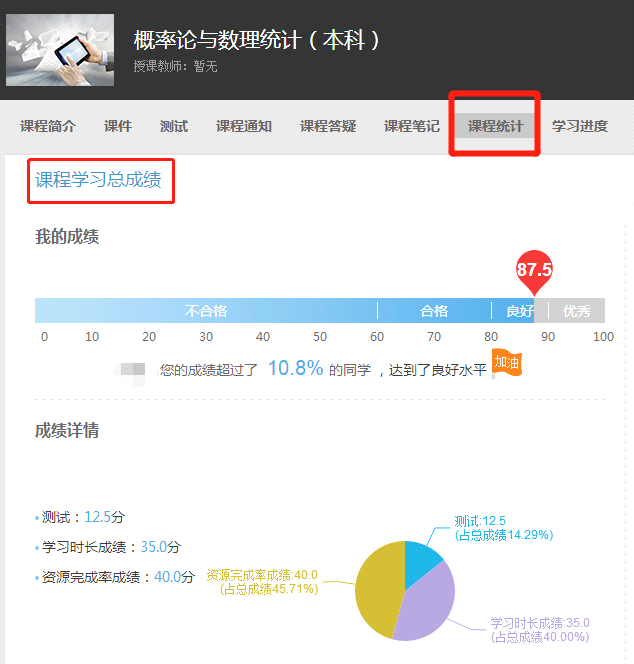Select the 课程答疑 tab
634x664 pixels.
328,126
